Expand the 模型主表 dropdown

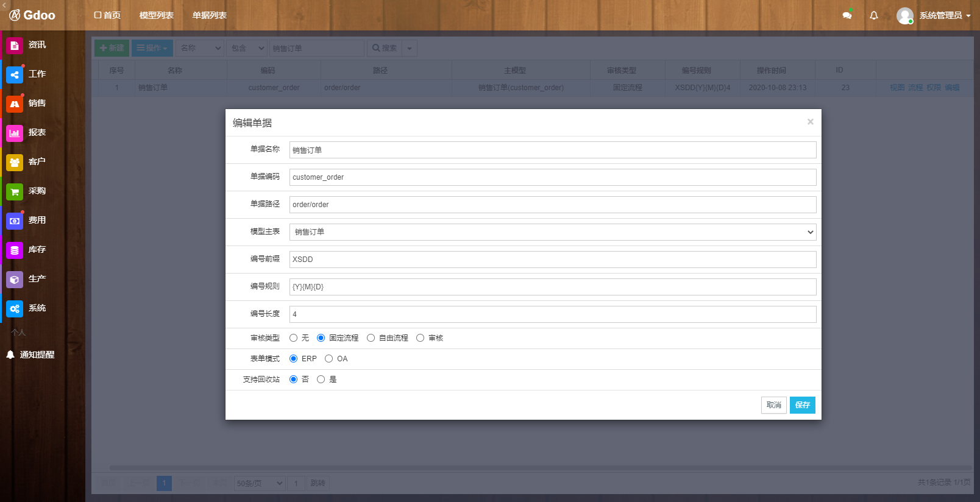(x=553, y=232)
